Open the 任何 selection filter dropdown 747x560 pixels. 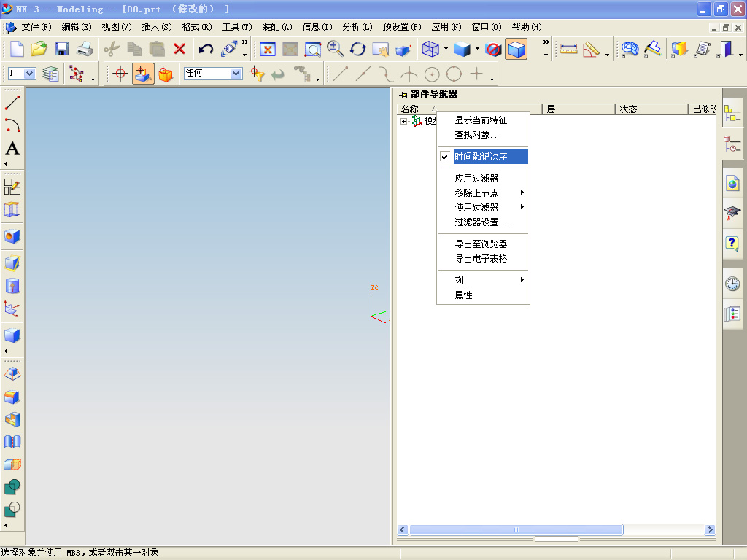click(236, 74)
